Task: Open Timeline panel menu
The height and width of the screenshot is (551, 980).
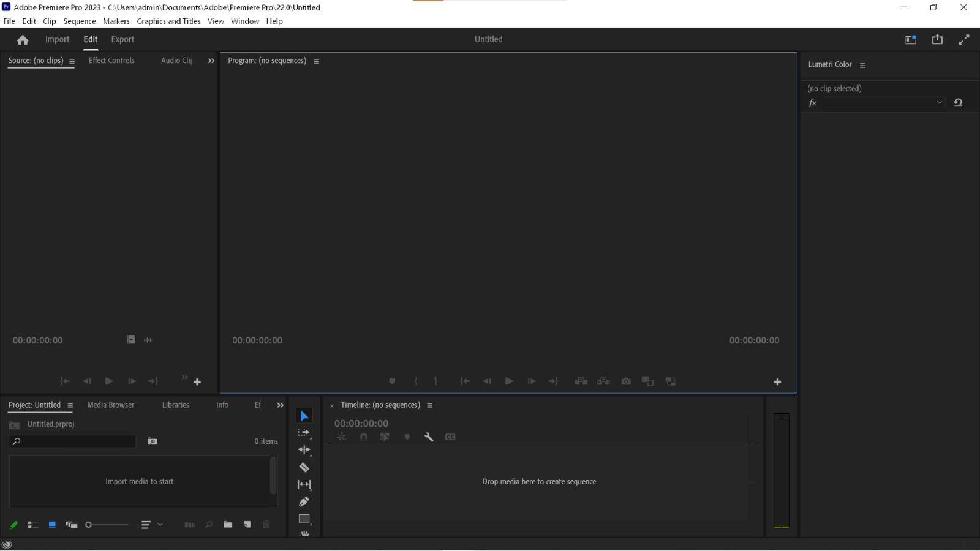Action: (430, 406)
